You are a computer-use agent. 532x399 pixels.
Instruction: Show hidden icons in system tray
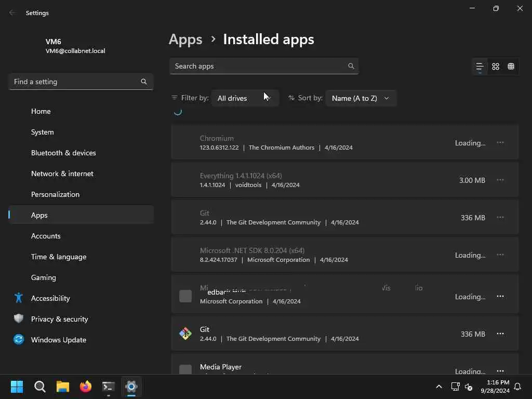[x=439, y=387]
